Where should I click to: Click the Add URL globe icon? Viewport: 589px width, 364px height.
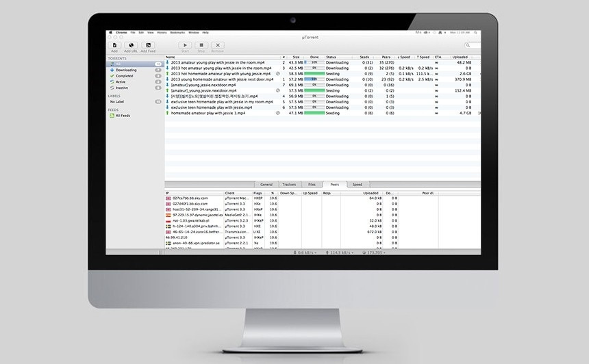click(131, 45)
